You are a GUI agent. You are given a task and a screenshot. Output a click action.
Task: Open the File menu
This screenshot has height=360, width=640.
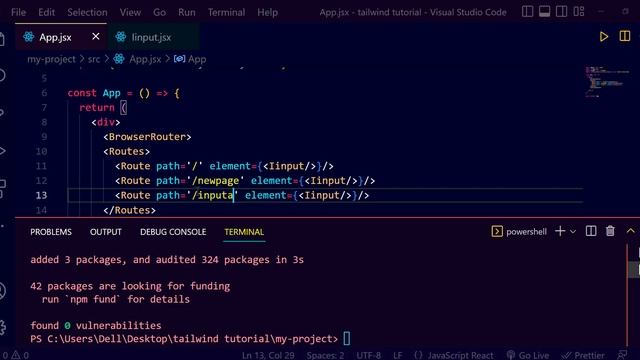tap(18, 12)
